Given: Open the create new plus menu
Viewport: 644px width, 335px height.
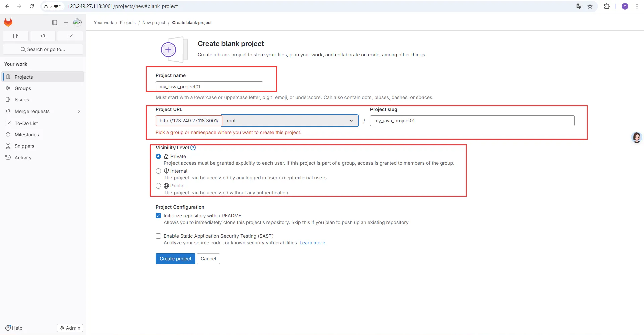Looking at the screenshot, I should (66, 23).
